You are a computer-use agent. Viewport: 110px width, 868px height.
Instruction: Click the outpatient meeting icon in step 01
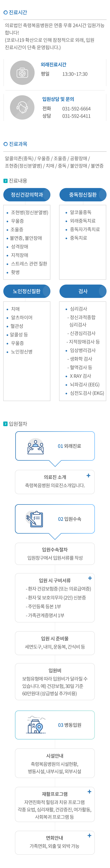tap(36, 446)
